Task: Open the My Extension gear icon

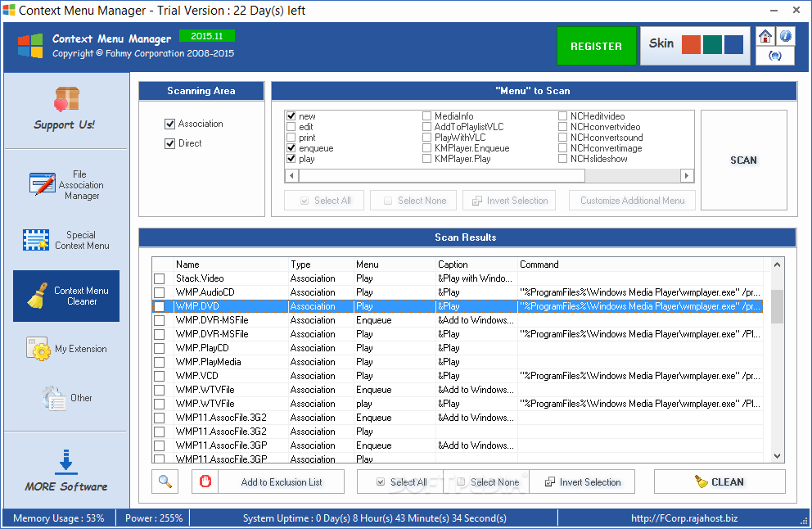Action: click(38, 349)
